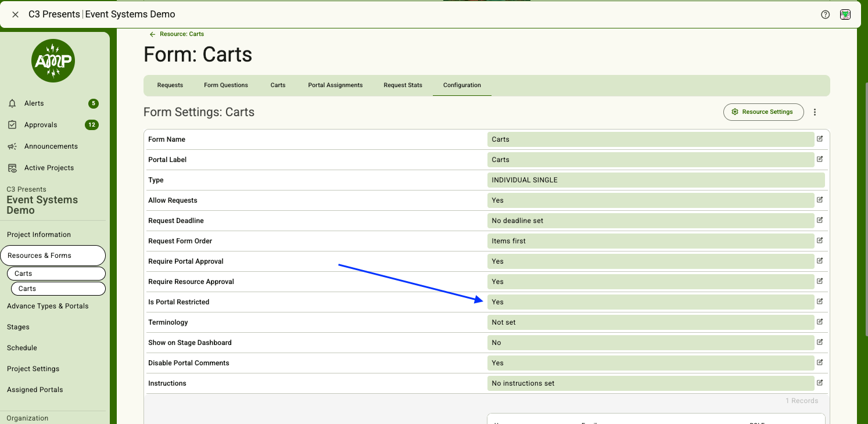
Task: Edit the Terminology setting
Action: tap(820, 322)
